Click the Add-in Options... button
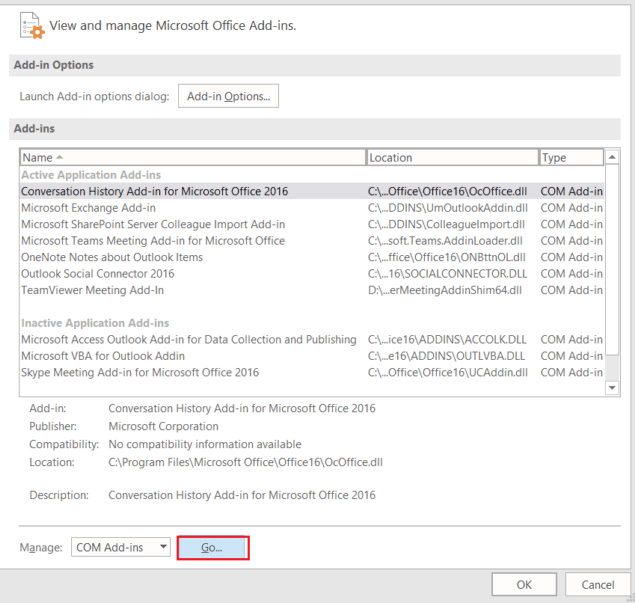The height and width of the screenshot is (603, 635). pyautogui.click(x=228, y=96)
